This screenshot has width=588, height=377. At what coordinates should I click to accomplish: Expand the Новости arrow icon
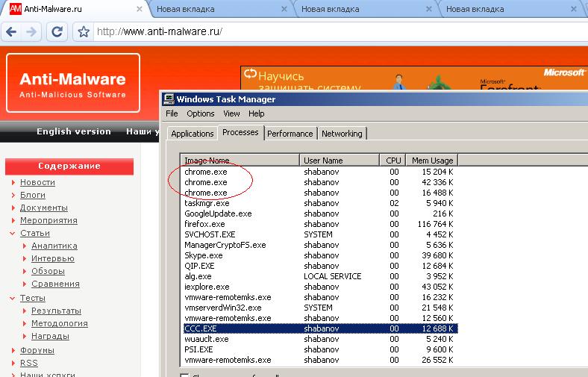13,182
